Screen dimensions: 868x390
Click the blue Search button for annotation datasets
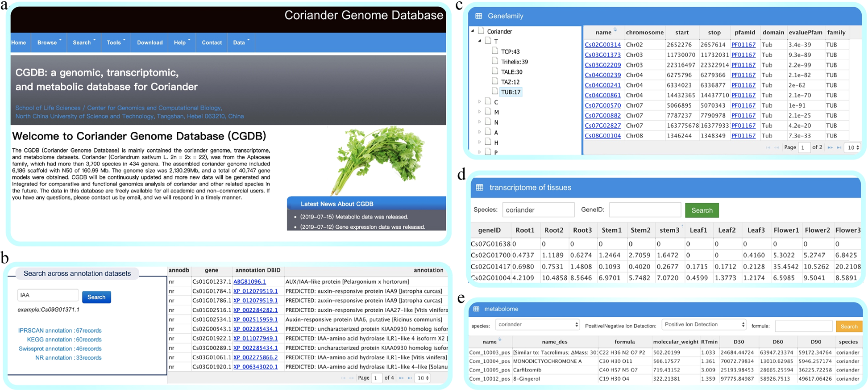[x=96, y=297]
